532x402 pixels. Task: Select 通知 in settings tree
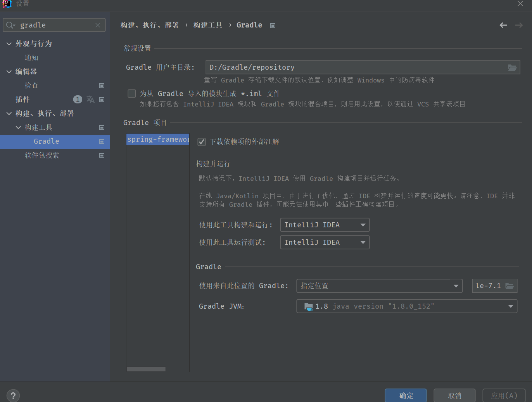point(31,58)
